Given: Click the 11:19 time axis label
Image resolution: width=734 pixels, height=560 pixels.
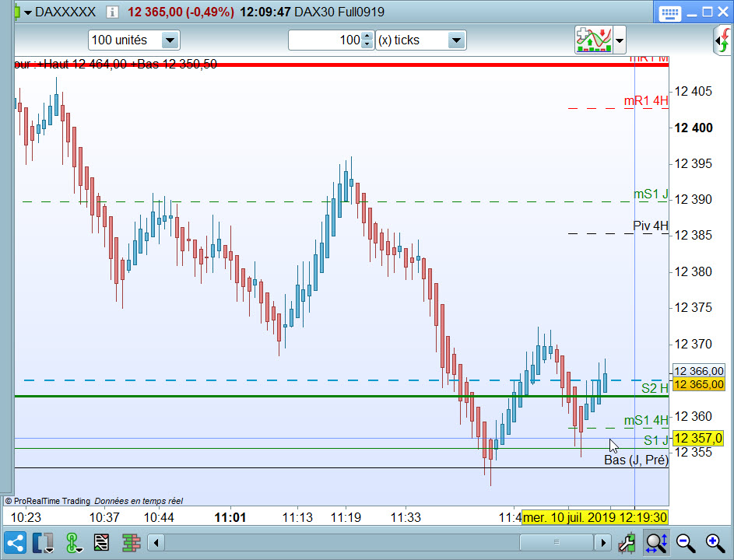Looking at the screenshot, I should tap(346, 517).
